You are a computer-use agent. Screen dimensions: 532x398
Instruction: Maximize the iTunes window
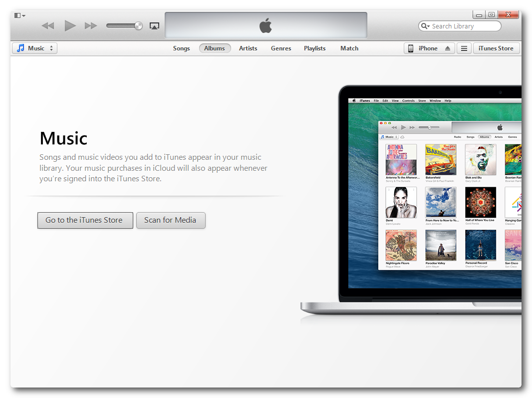tap(491, 14)
